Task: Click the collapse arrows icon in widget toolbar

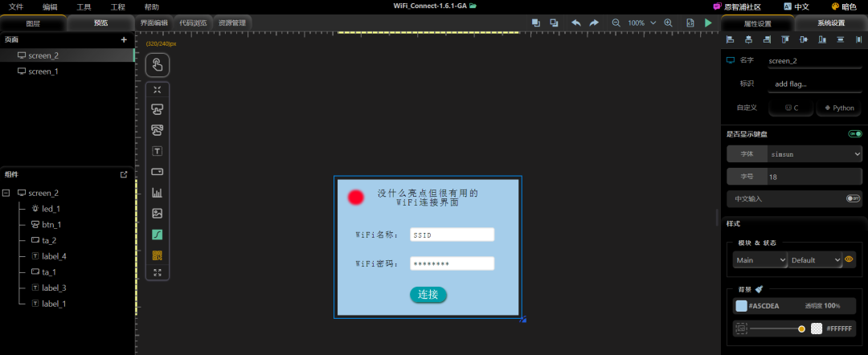Action: pyautogui.click(x=158, y=90)
